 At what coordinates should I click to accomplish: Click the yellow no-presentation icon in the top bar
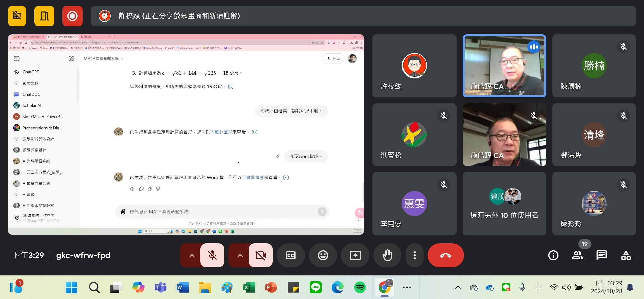point(17,16)
